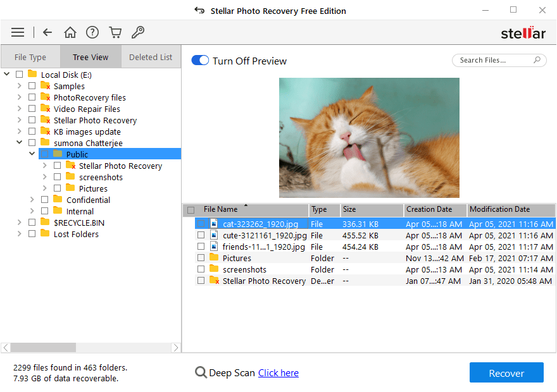
Task: Click the back arrow navigation icon
Action: (x=47, y=32)
